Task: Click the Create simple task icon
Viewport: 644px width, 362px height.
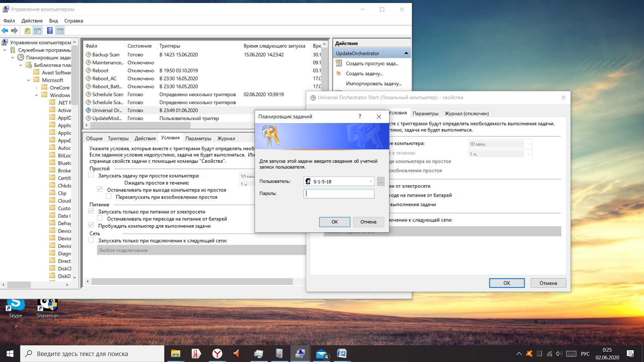Action: click(x=339, y=63)
